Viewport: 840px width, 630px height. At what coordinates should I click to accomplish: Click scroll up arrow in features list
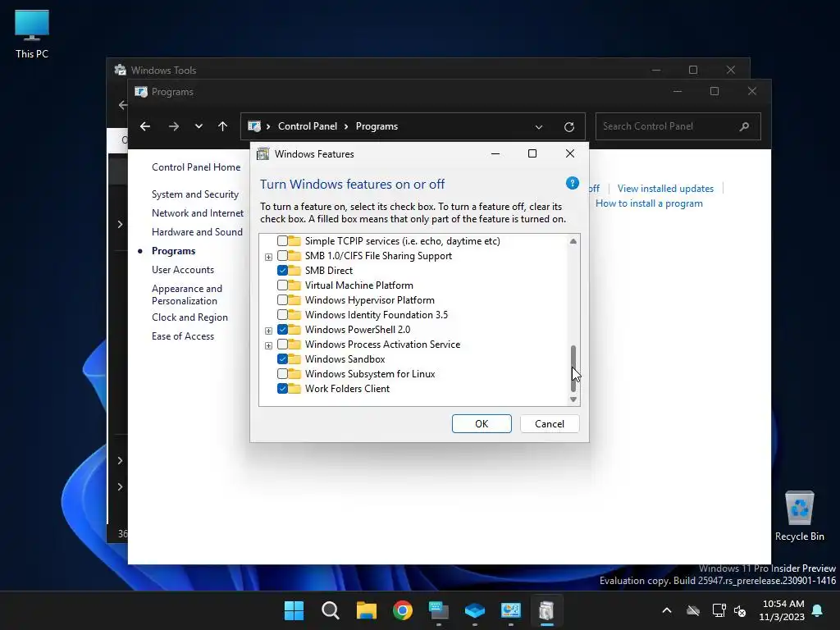pyautogui.click(x=573, y=242)
